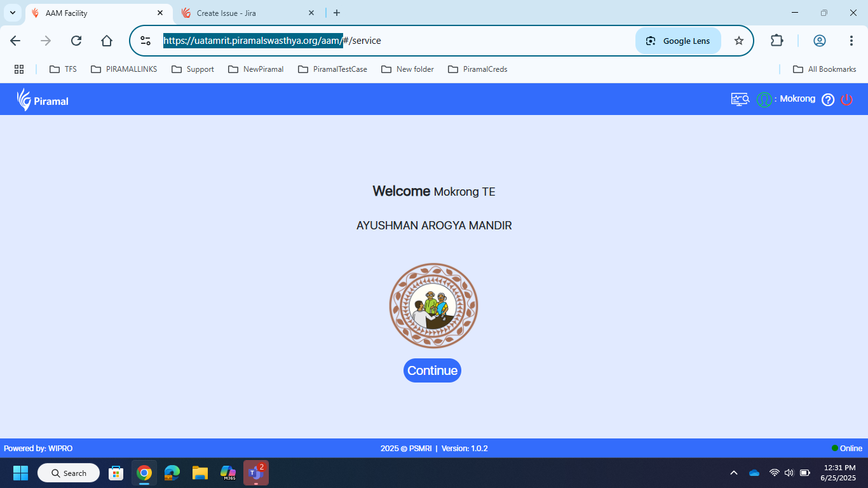Open the PiramalTestCase bookmarks folder
This screenshot has height=488, width=868.
[x=332, y=69]
